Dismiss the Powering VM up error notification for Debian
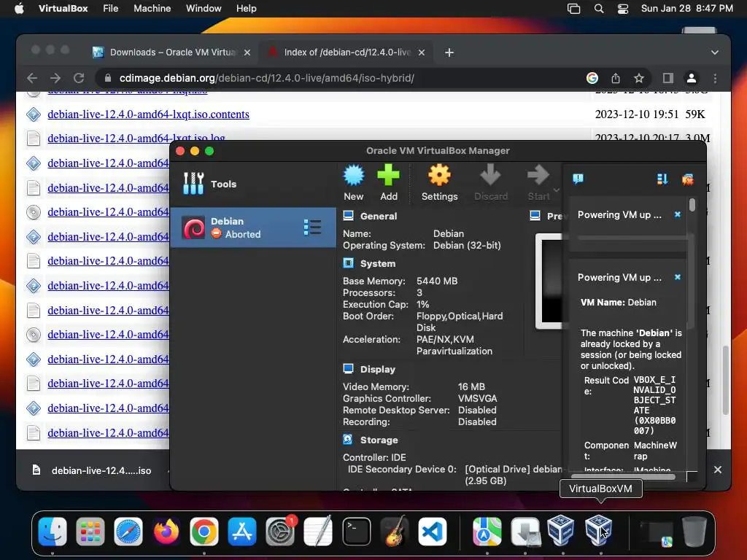Viewport: 747px width, 560px height. [678, 277]
